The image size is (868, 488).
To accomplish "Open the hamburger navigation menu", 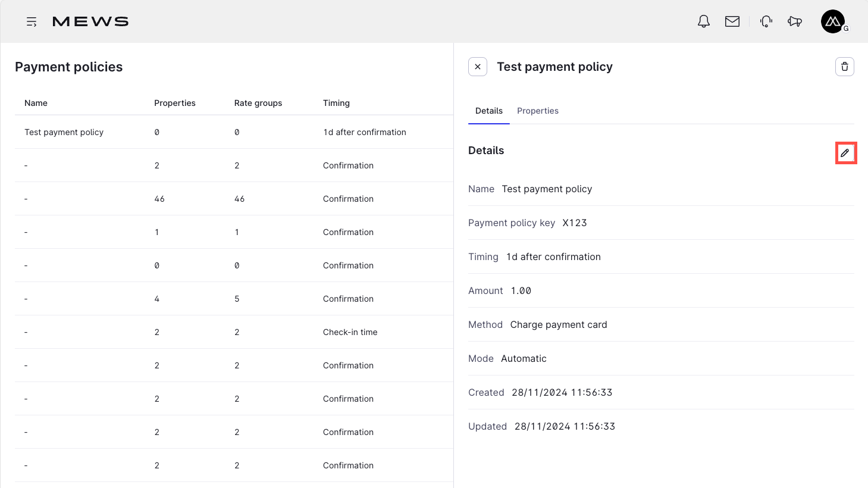I will 32,21.
